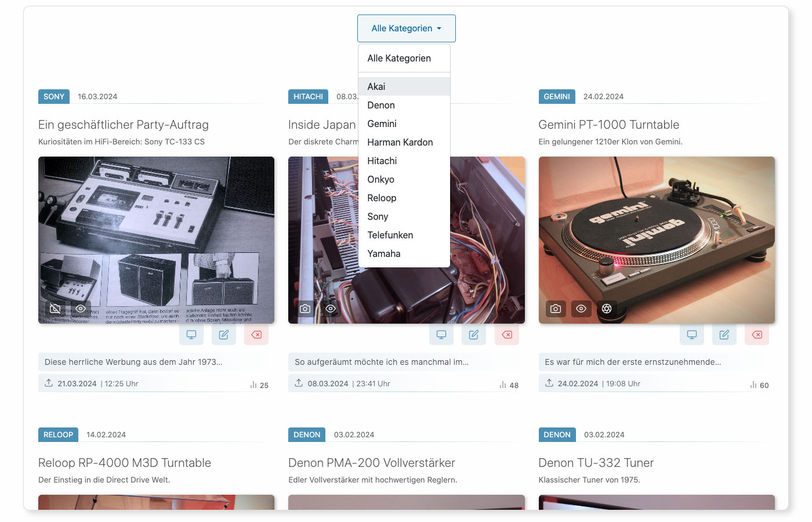Click the subtitle 'Edler Vollverstärker mit hochwertigen Reglern.'

[x=373, y=480]
